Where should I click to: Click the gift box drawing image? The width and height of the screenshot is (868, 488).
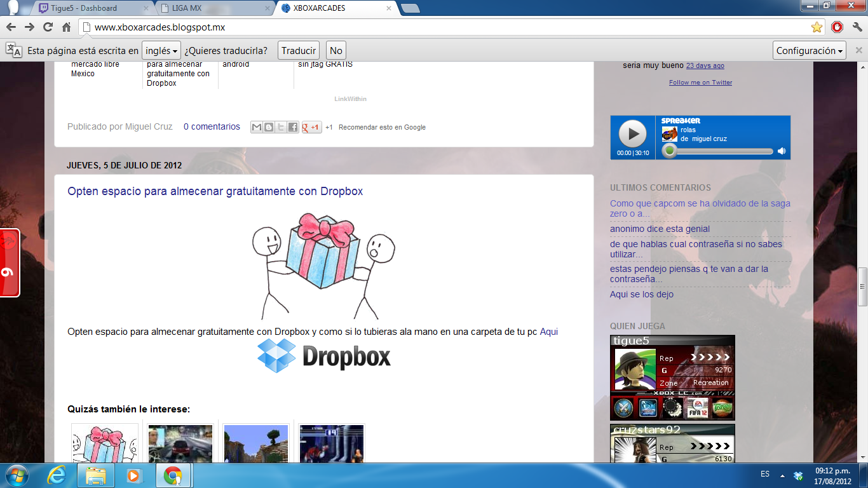coord(324,266)
